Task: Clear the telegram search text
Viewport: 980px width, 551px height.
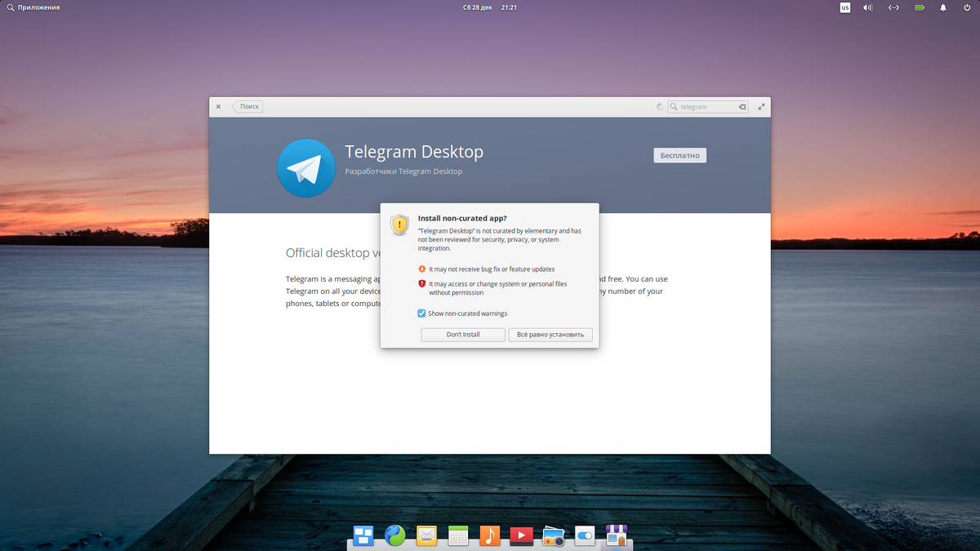Action: click(x=742, y=107)
